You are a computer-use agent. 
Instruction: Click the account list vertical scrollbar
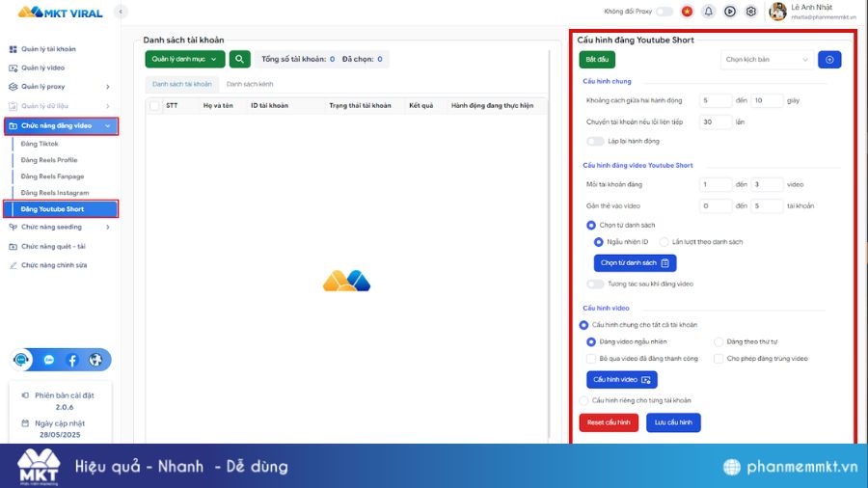549,243
